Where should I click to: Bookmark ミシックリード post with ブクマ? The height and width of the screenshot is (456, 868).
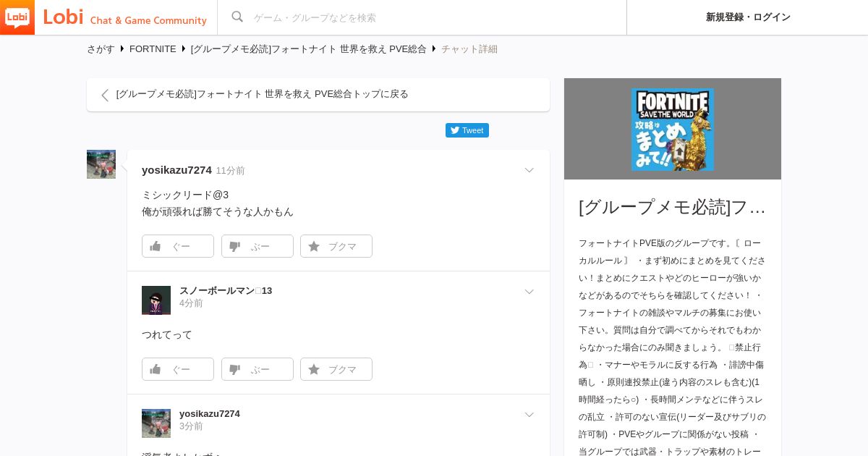[x=336, y=246]
